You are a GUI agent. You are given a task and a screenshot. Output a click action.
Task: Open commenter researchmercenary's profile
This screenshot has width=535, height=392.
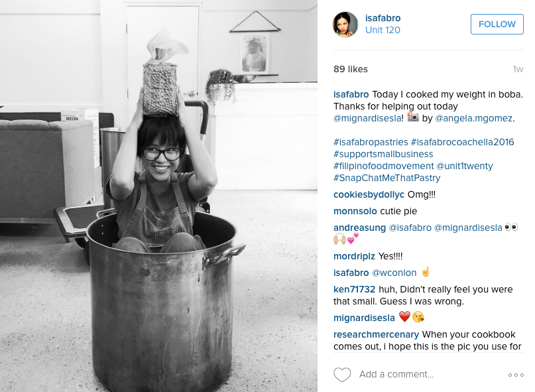click(x=376, y=335)
